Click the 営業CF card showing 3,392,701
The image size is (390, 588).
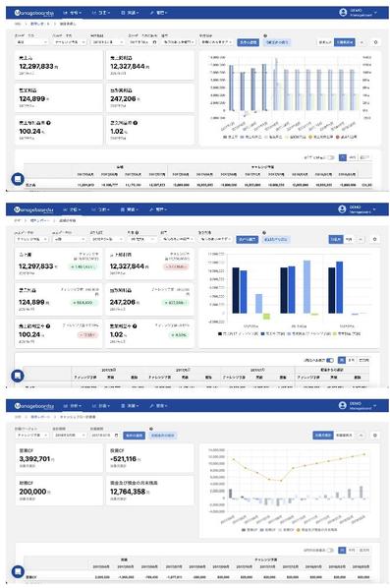[x=59, y=458]
